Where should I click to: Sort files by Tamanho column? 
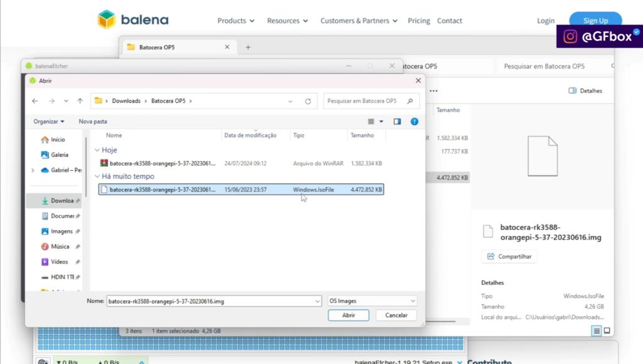click(x=362, y=136)
